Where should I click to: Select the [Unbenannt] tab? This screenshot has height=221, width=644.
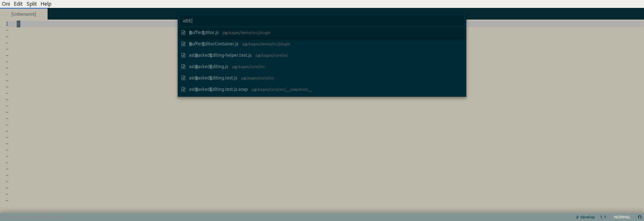24,14
